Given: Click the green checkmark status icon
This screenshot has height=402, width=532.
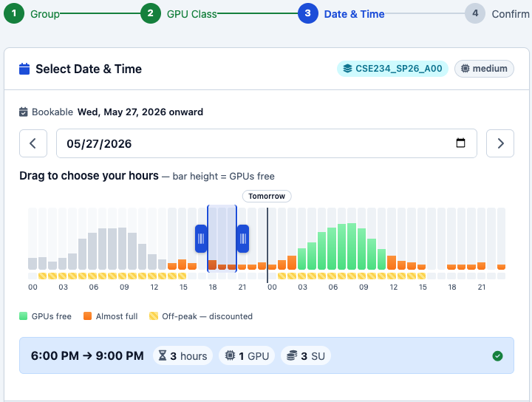Looking at the screenshot, I should [x=497, y=356].
